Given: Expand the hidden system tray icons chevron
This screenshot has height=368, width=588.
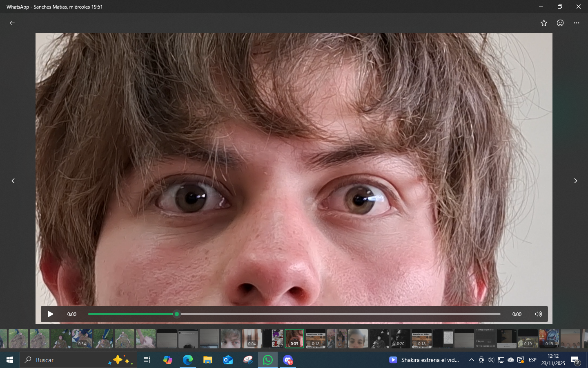Looking at the screenshot, I should [472, 360].
